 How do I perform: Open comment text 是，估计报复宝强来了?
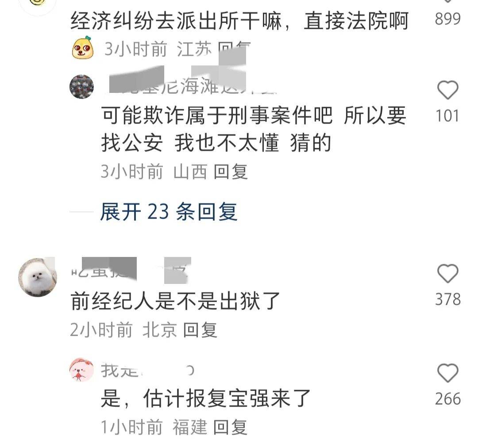point(206,398)
